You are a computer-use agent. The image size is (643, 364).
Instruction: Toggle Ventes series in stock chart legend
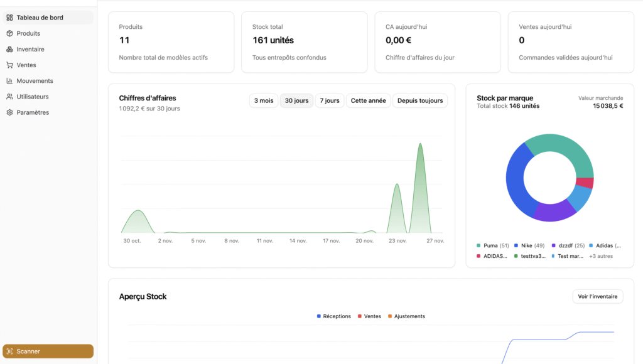[369, 316]
